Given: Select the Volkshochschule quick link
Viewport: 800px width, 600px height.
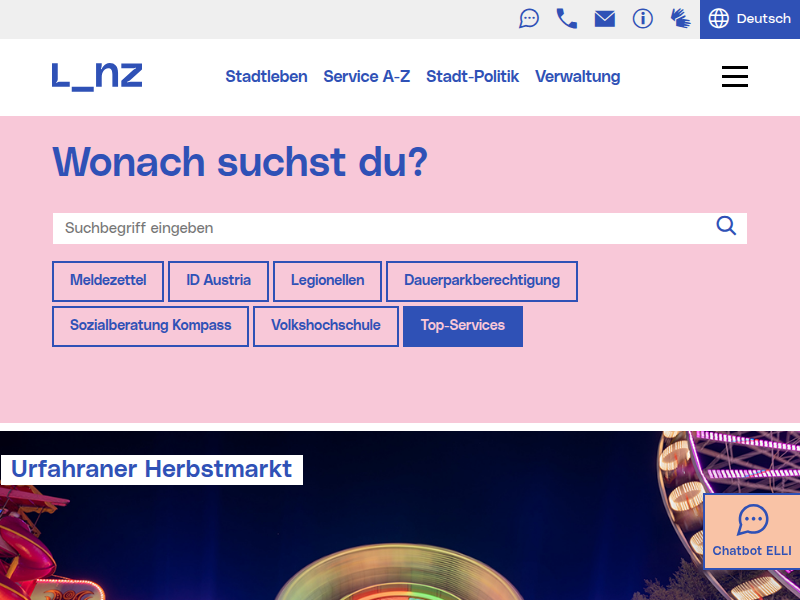Looking at the screenshot, I should pyautogui.click(x=326, y=326).
